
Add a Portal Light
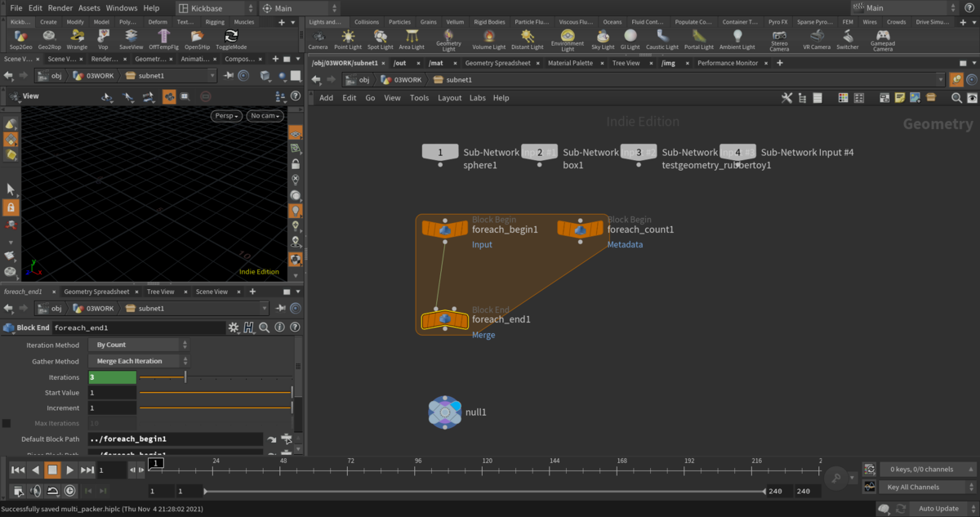(x=698, y=40)
